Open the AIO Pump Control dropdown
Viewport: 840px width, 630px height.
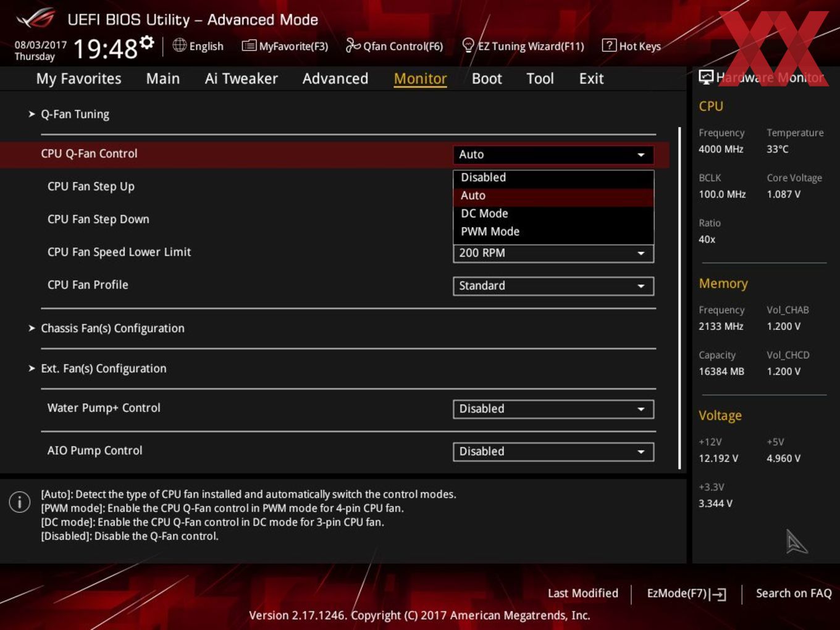pyautogui.click(x=553, y=451)
